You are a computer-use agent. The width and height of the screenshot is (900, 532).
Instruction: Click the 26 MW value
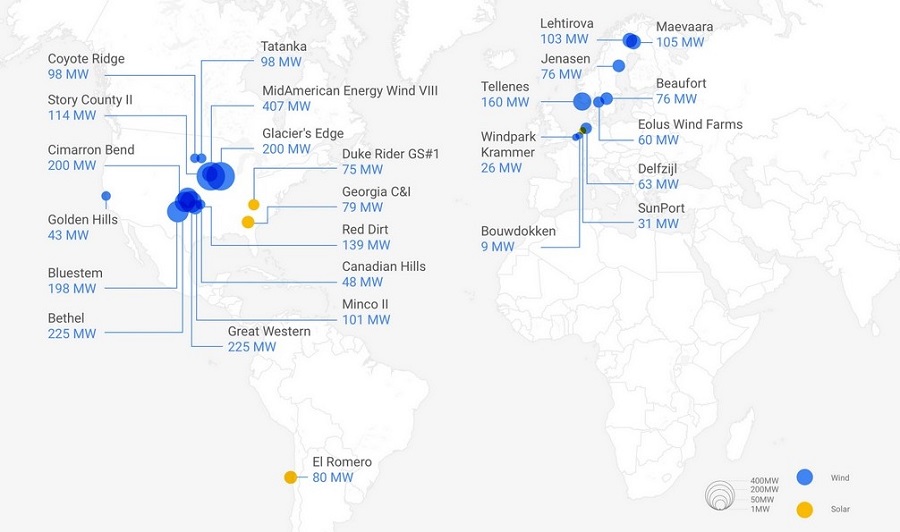tap(502, 168)
